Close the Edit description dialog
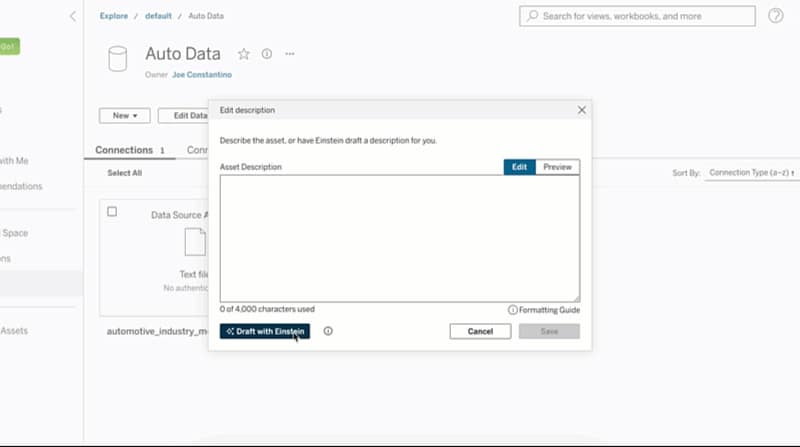Viewport: 800px width, 447px height. 581,110
